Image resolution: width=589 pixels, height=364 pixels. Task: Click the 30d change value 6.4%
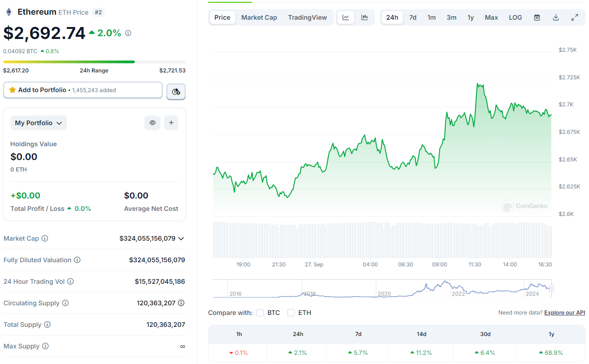coord(485,353)
